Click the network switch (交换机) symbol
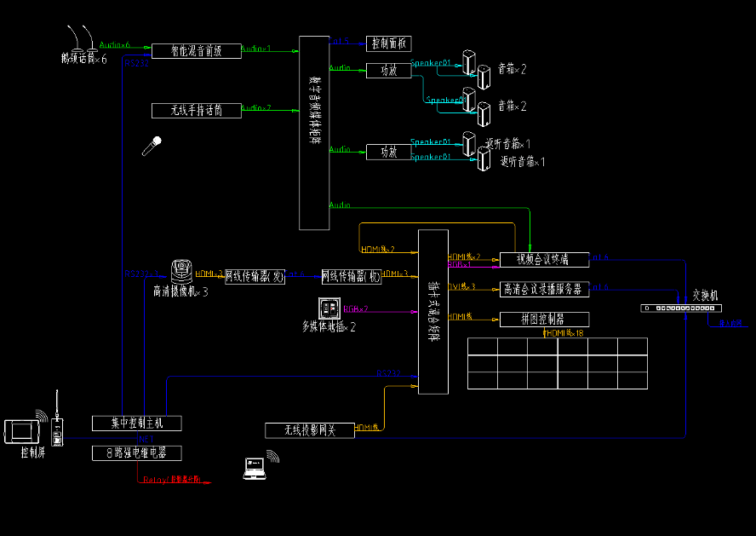This screenshot has height=536, width=756. (x=680, y=308)
